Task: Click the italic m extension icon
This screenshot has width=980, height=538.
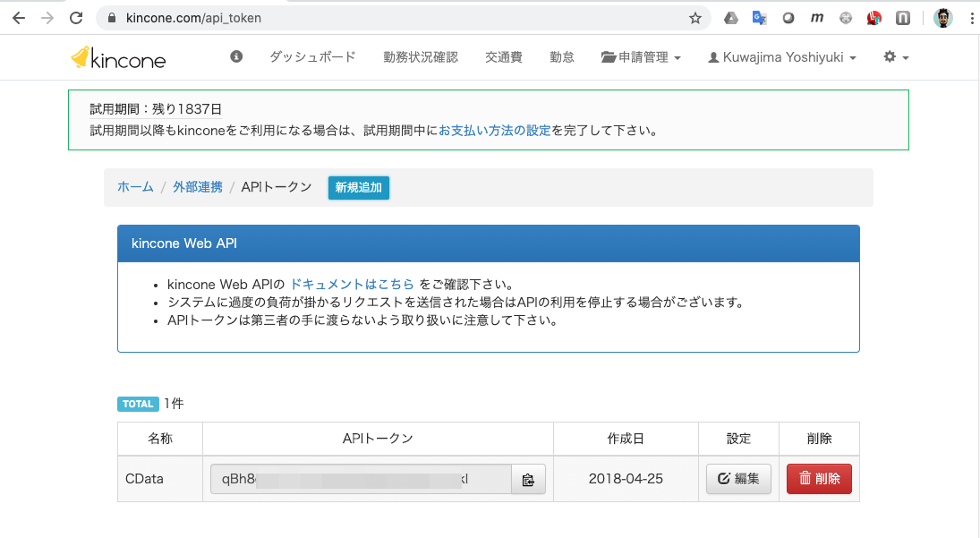Action: coord(817,18)
